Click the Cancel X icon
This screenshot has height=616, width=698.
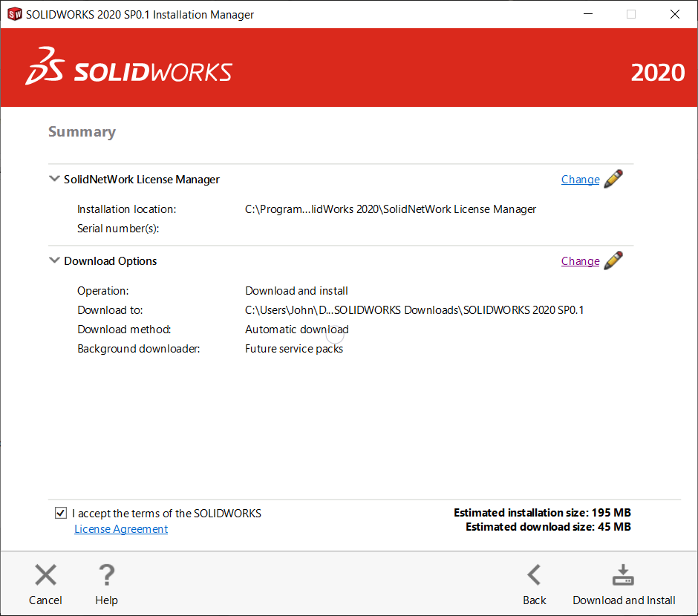point(45,574)
